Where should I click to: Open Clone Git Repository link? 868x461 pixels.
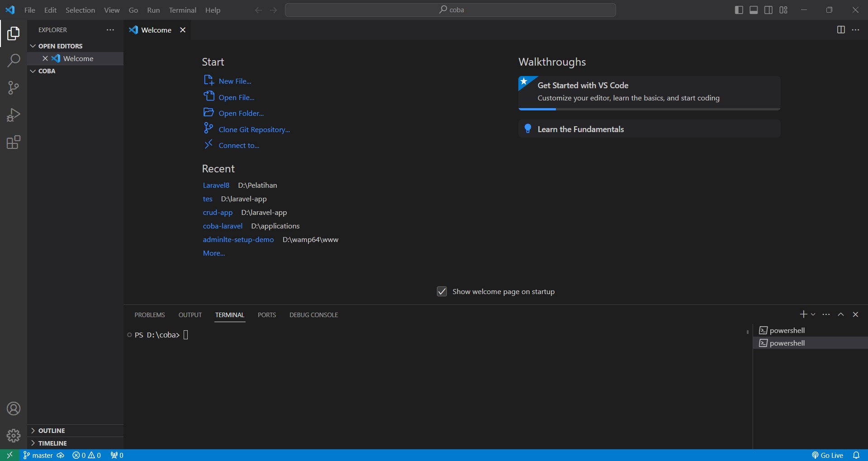click(254, 129)
